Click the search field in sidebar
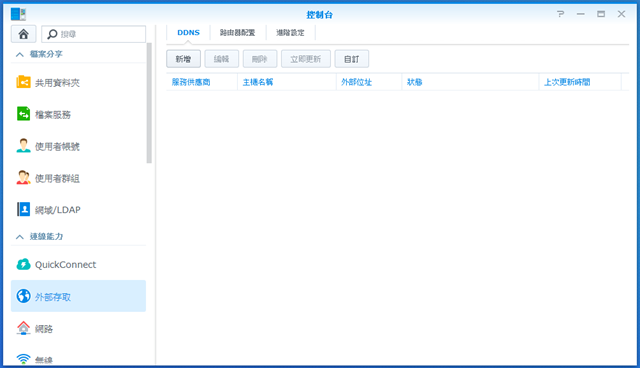This screenshot has height=368, width=640. [x=93, y=34]
